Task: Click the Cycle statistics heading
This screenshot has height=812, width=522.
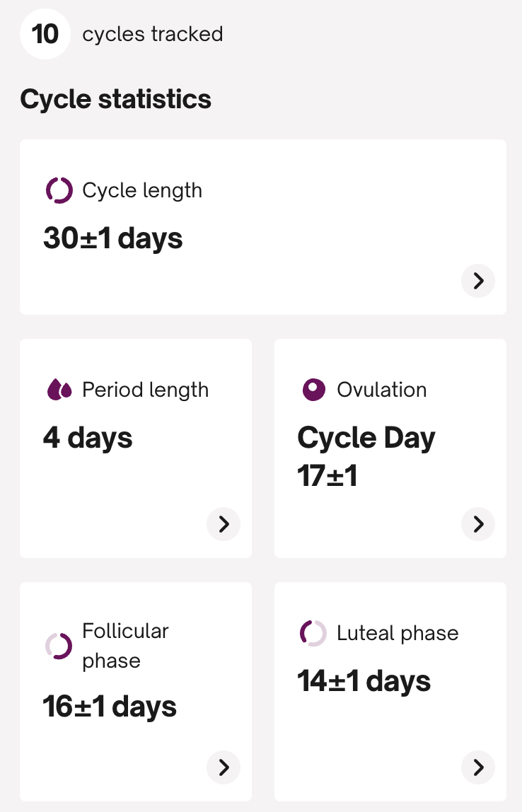Action: (116, 99)
